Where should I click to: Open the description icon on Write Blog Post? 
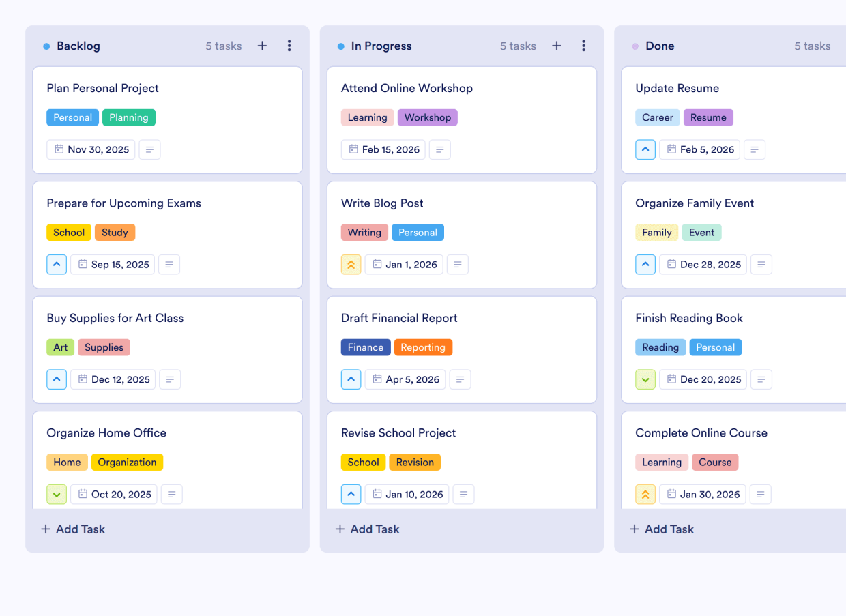[x=457, y=264]
